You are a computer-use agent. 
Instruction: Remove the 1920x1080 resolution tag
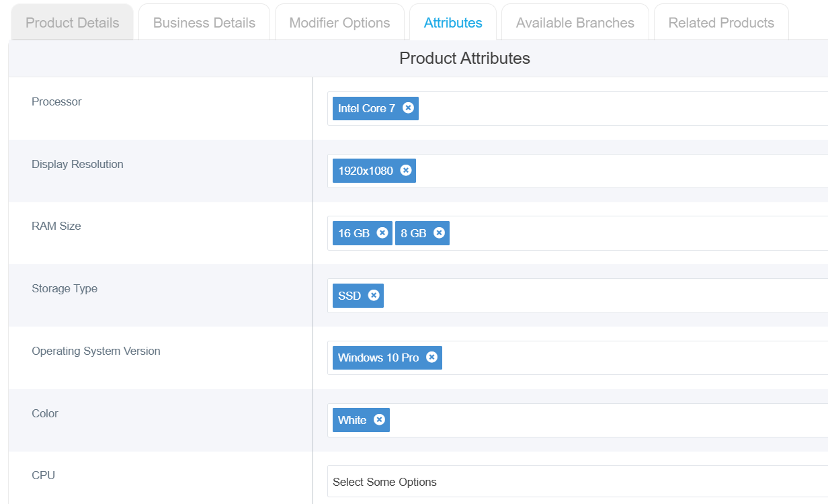coord(406,170)
